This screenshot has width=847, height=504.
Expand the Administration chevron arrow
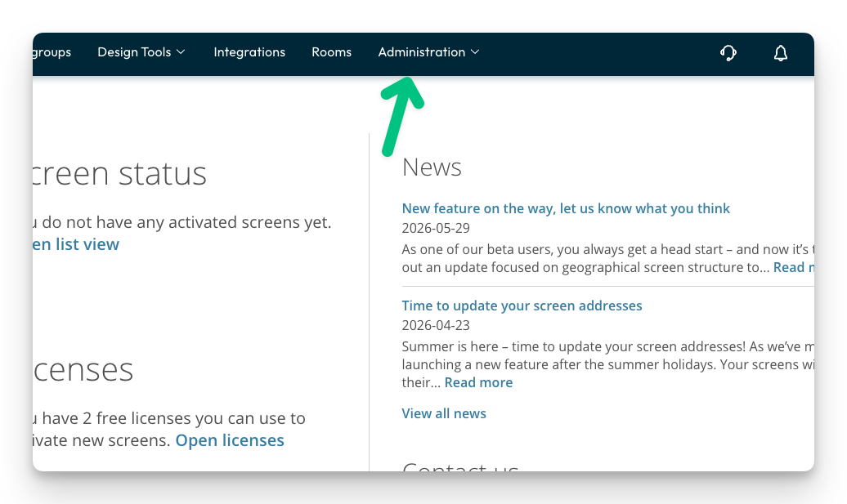[475, 52]
